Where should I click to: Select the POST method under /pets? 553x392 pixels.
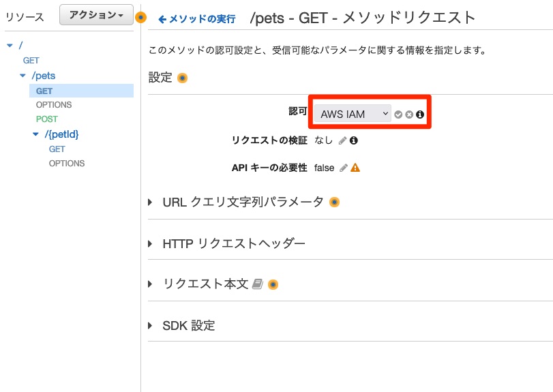[47, 119]
